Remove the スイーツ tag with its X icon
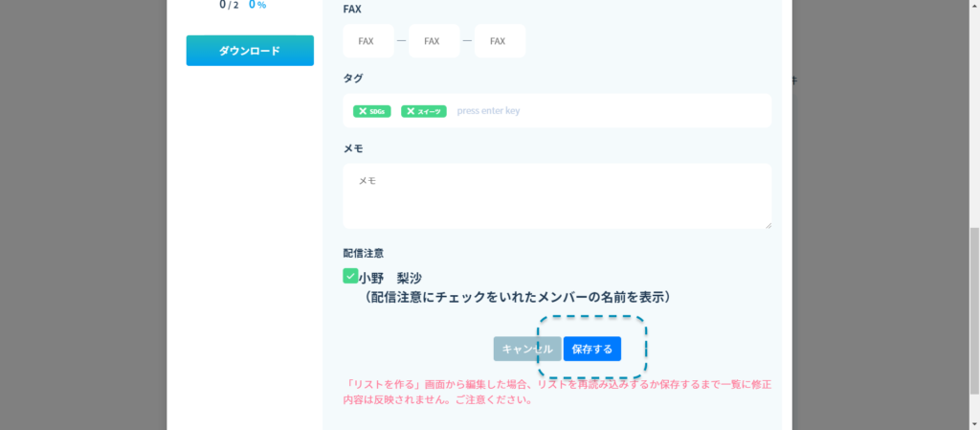Viewport: 980px width, 430px height. [411, 111]
